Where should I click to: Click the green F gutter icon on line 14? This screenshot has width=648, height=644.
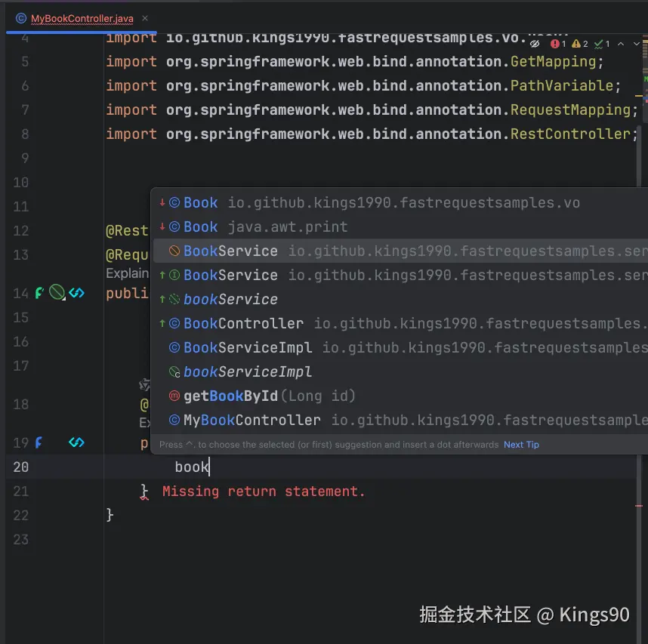pos(39,293)
